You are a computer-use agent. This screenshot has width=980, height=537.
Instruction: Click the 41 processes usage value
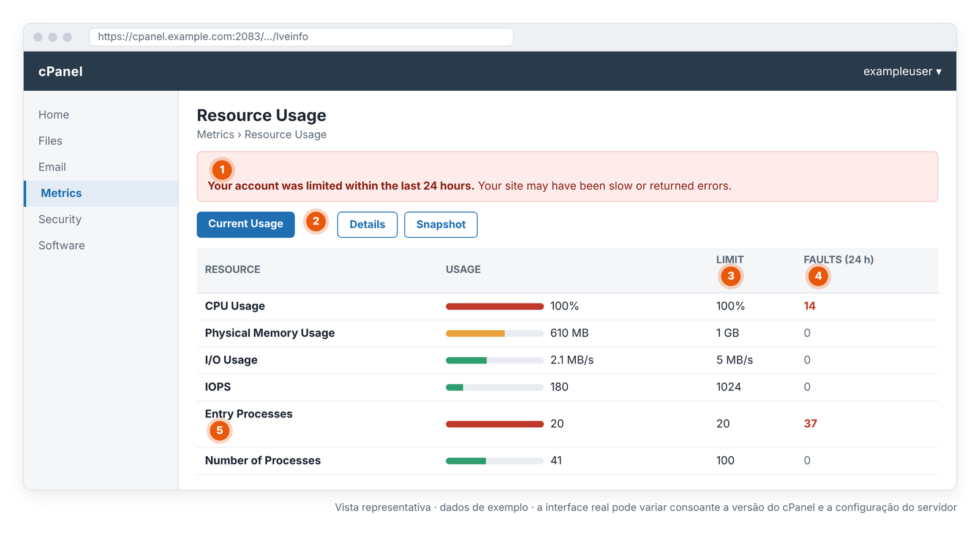point(556,460)
